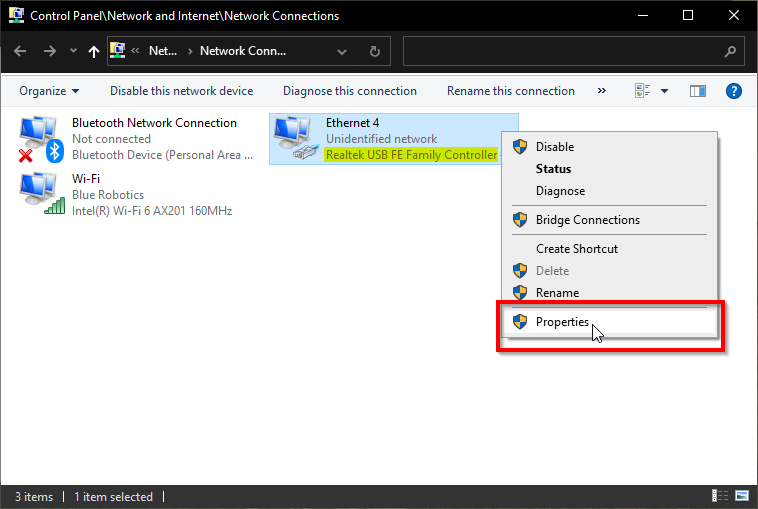Toggle the preview pane icon
Image resolution: width=758 pixels, height=509 pixels.
(x=698, y=91)
